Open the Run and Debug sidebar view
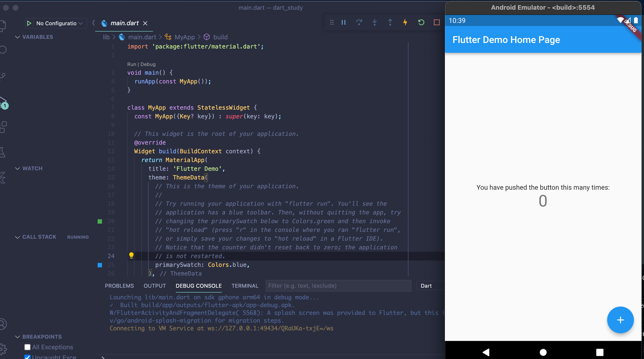Screen dimensions: 644x359 (3, 102)
